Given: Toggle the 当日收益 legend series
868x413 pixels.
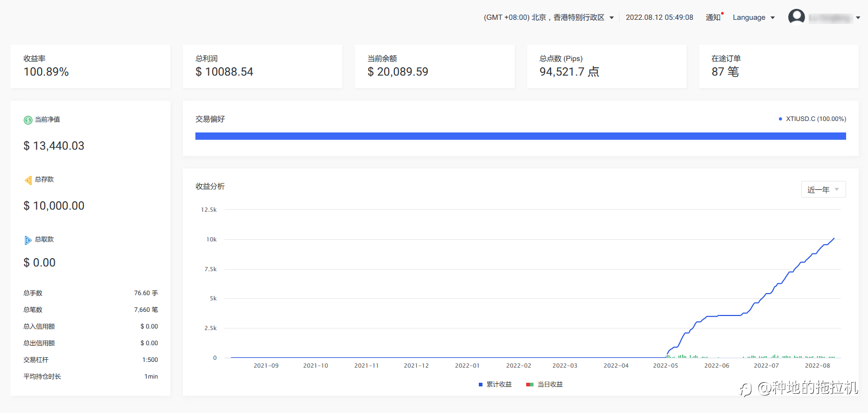Looking at the screenshot, I should pyautogui.click(x=544, y=384).
